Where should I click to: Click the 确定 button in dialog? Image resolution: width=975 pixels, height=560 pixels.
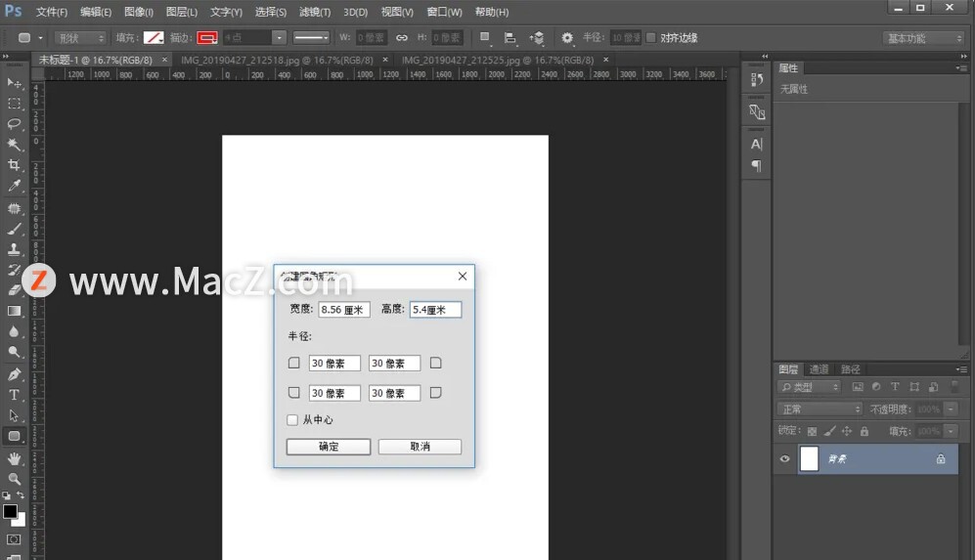[x=329, y=447]
